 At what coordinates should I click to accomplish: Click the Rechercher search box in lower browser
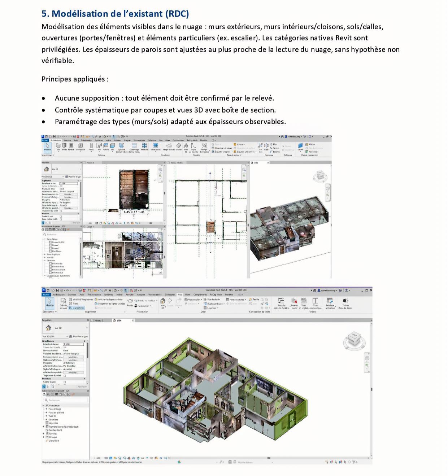[x=66, y=400]
